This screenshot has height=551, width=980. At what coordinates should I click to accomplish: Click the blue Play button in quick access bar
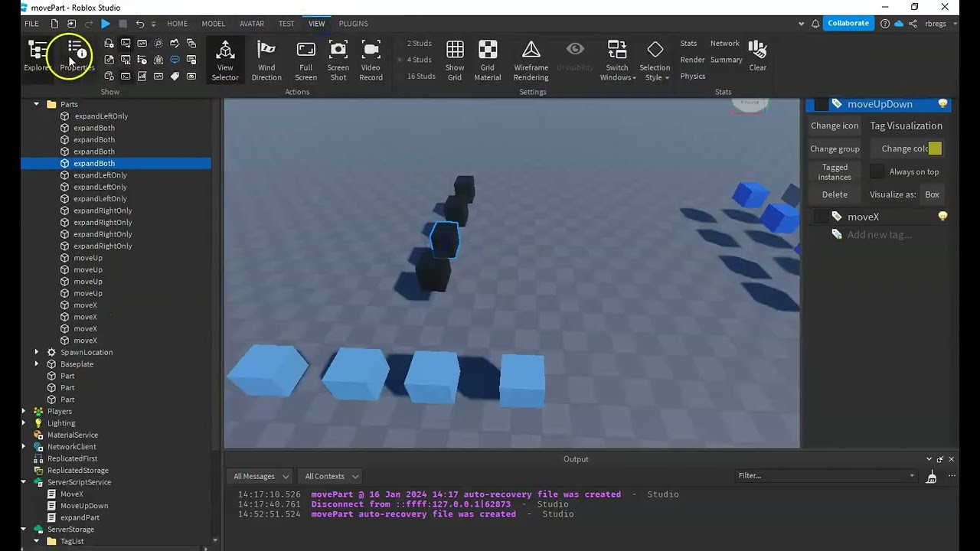coord(106,24)
